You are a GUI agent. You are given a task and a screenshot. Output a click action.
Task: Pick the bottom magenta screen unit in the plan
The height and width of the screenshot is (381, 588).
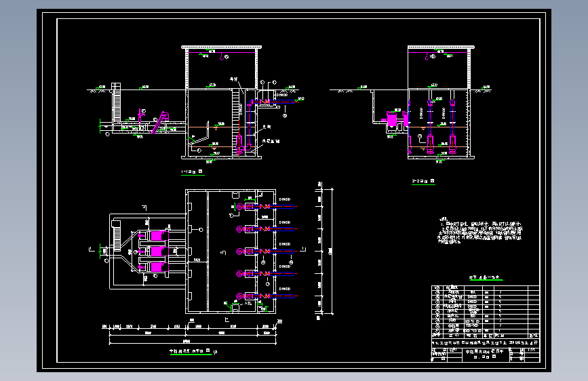click(x=159, y=267)
